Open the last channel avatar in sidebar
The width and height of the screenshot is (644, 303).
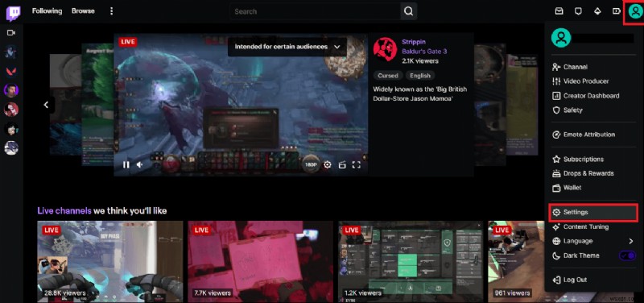point(11,148)
